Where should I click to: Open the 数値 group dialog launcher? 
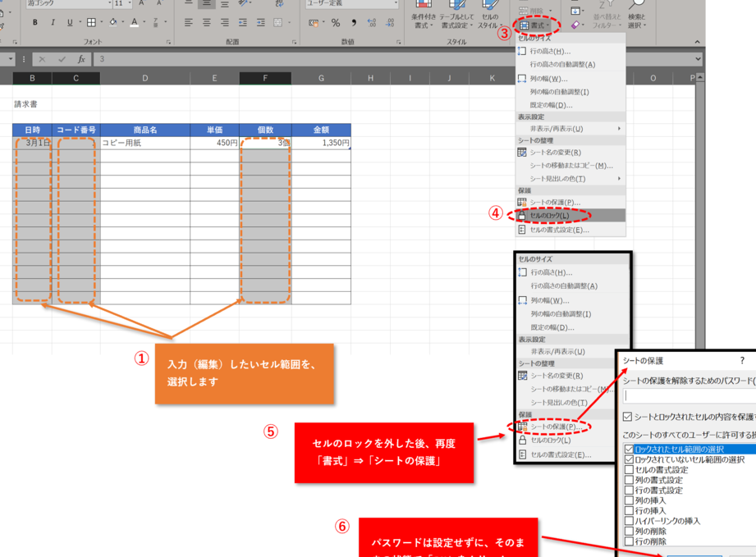[x=399, y=43]
